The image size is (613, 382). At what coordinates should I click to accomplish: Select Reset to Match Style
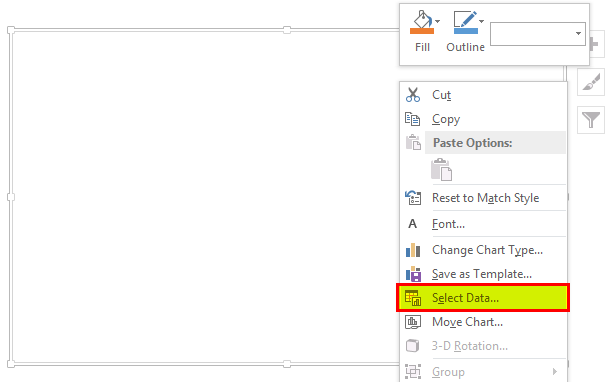click(483, 198)
